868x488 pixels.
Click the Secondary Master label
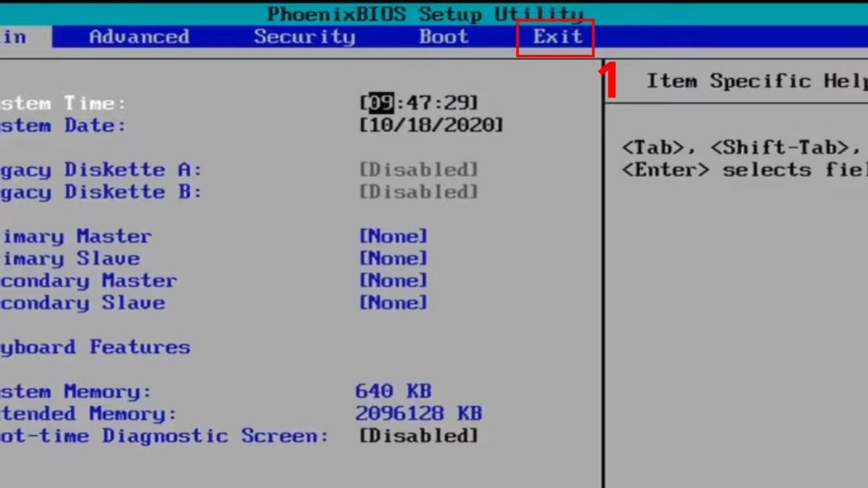(x=88, y=281)
